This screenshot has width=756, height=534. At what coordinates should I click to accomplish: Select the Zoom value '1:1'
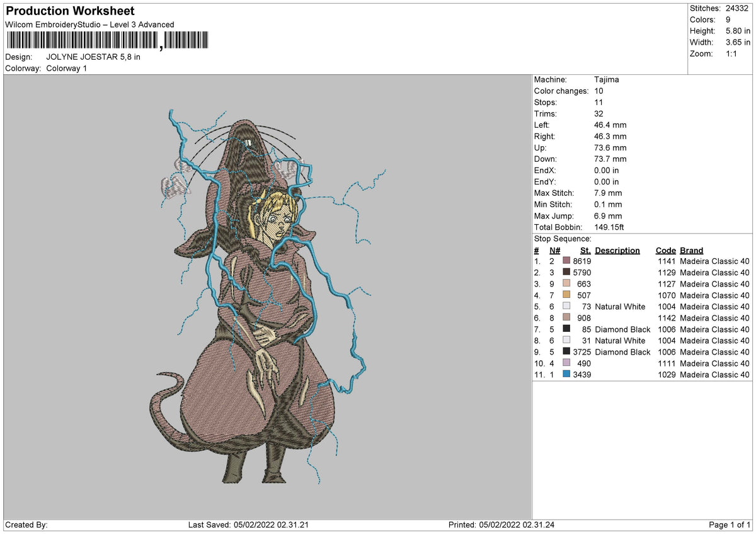click(x=733, y=54)
